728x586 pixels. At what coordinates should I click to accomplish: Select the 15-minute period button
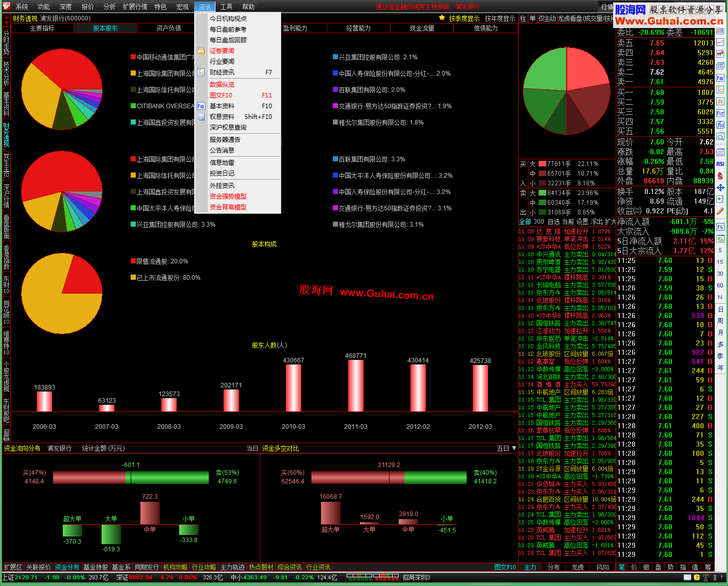[x=720, y=262]
